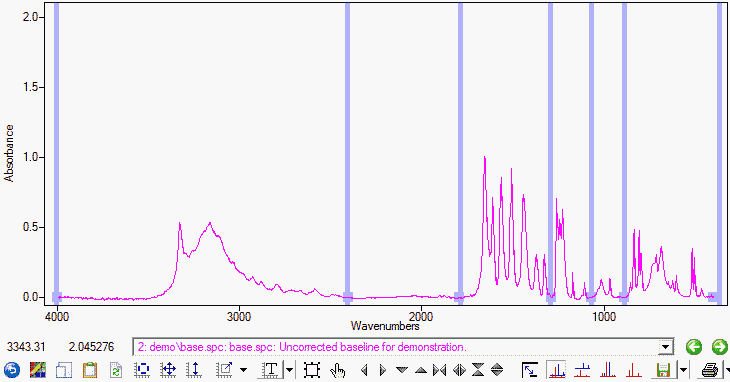730x382 pixels.
Task: Go to the previous spectrum with green left arrow
Action: tap(694, 347)
